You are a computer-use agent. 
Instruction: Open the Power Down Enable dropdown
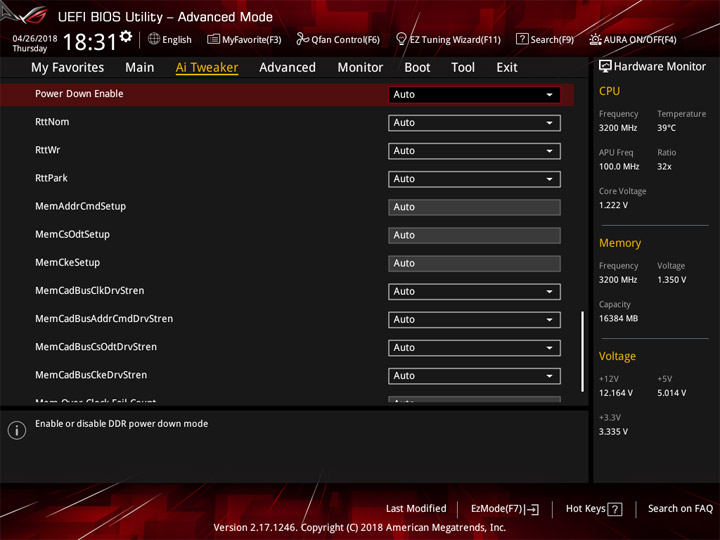click(474, 95)
